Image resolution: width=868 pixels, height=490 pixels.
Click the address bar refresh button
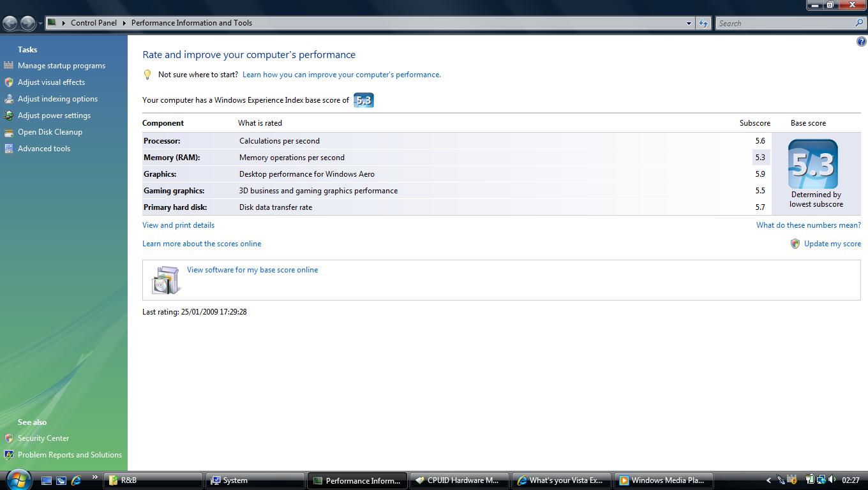pos(703,23)
